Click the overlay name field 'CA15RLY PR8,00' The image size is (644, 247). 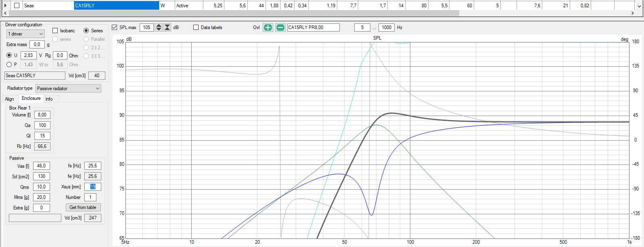click(x=313, y=27)
